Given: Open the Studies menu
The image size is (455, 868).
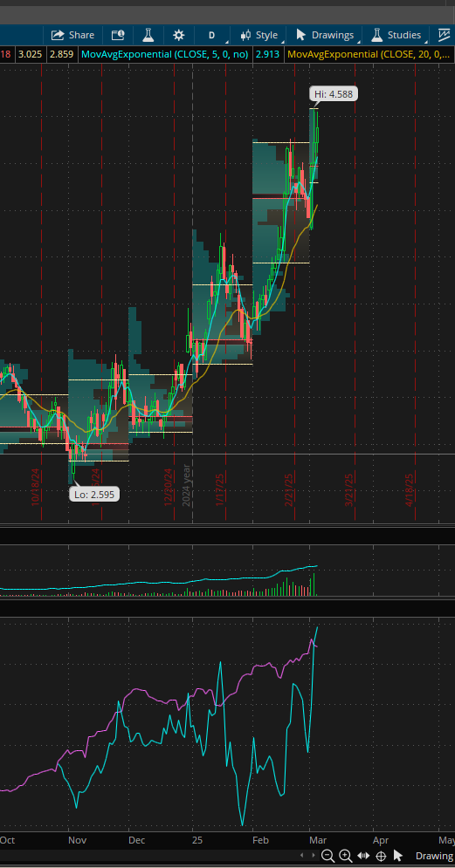Looking at the screenshot, I should (x=396, y=35).
